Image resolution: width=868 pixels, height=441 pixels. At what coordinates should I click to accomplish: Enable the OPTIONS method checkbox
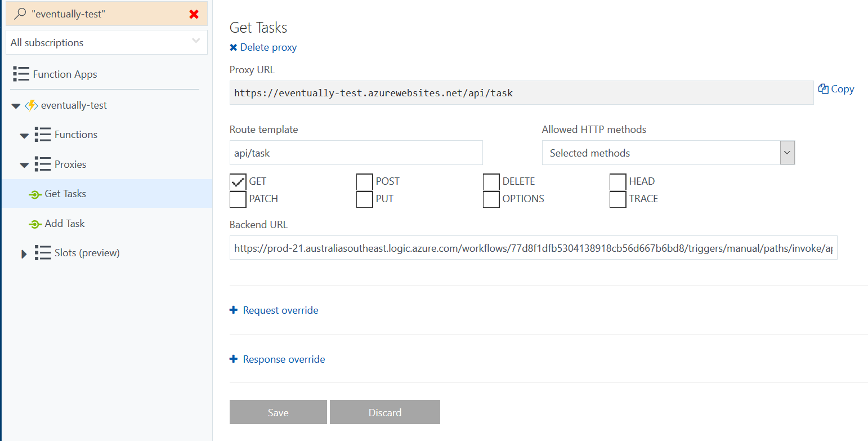491,199
